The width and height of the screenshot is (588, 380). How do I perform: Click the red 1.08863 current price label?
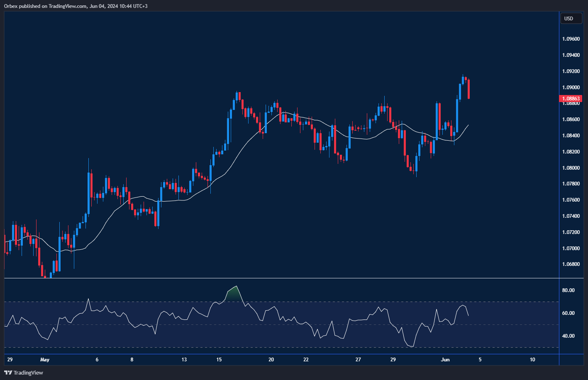point(571,99)
